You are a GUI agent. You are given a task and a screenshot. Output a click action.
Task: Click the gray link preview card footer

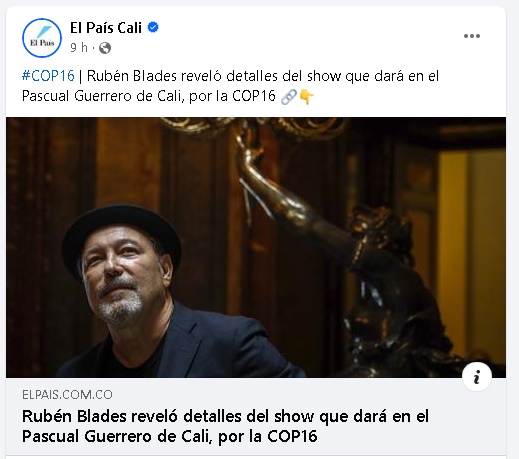tap(256, 416)
